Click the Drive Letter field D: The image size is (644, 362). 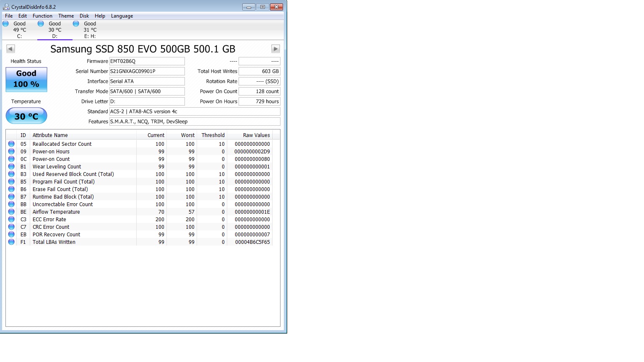[147, 101]
